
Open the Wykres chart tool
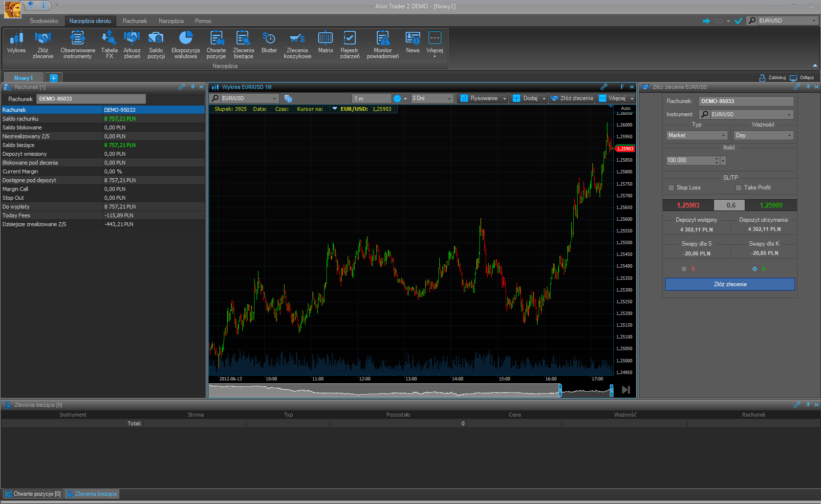16,42
